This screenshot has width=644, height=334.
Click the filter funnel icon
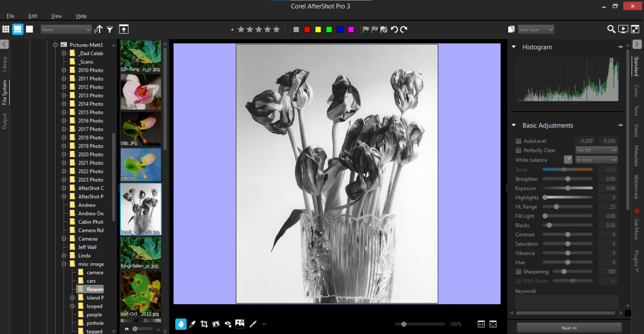click(x=110, y=30)
